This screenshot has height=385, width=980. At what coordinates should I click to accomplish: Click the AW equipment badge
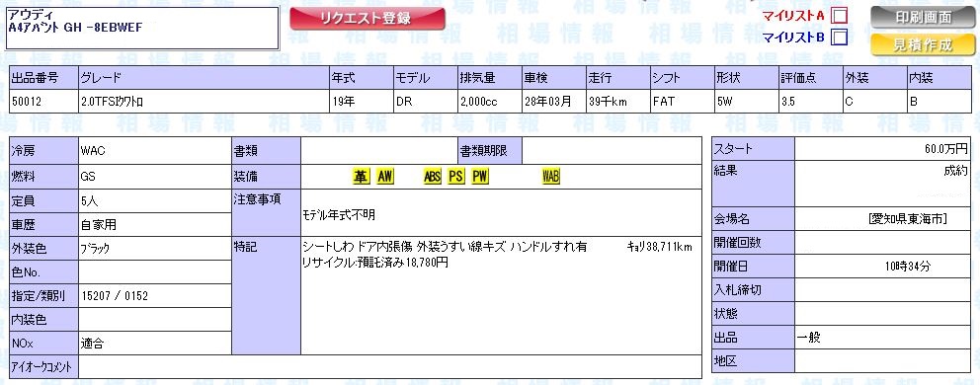point(385,177)
